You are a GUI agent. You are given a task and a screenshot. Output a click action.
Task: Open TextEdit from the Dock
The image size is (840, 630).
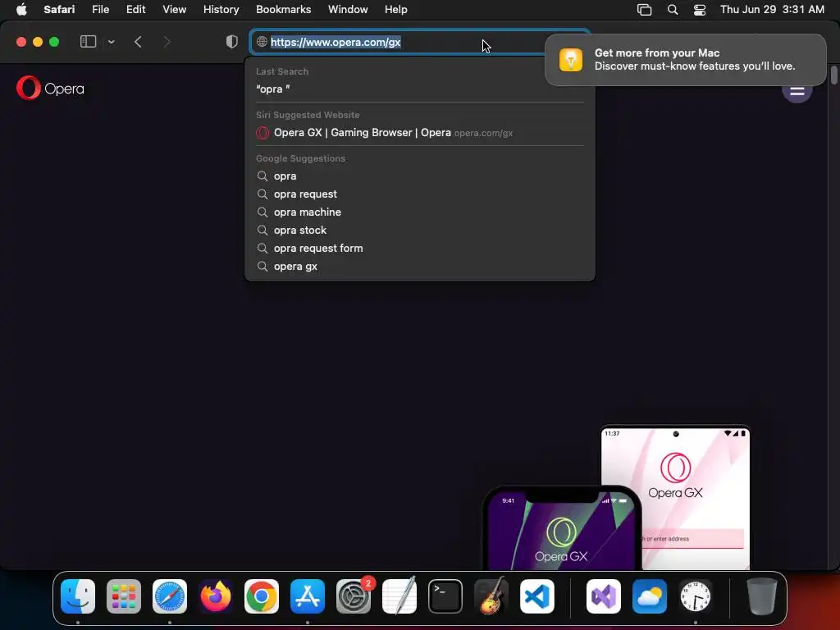click(x=399, y=596)
